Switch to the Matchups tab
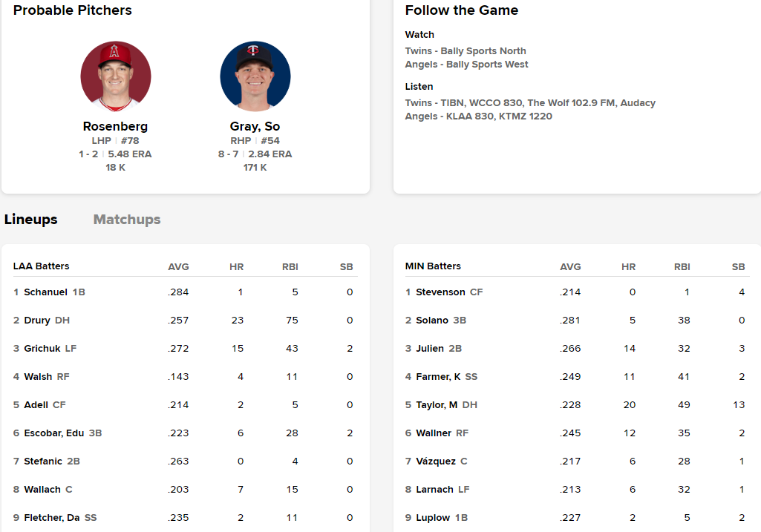 pos(127,220)
